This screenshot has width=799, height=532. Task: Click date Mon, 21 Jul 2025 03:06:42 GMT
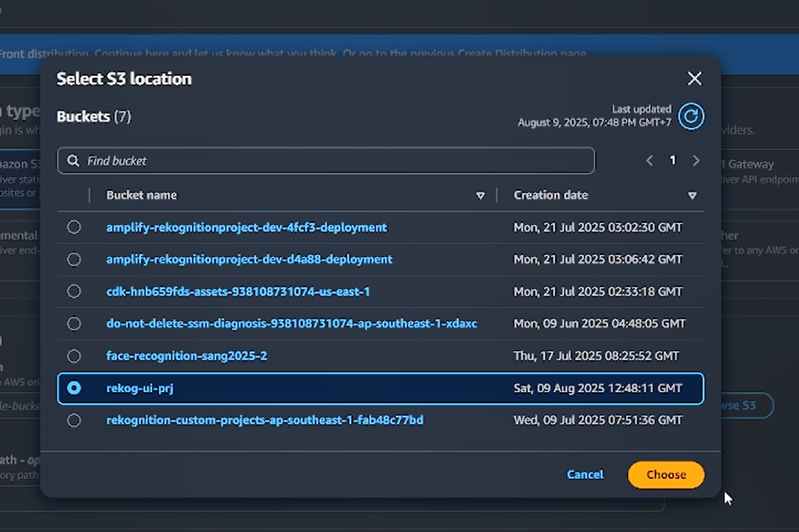tap(598, 260)
